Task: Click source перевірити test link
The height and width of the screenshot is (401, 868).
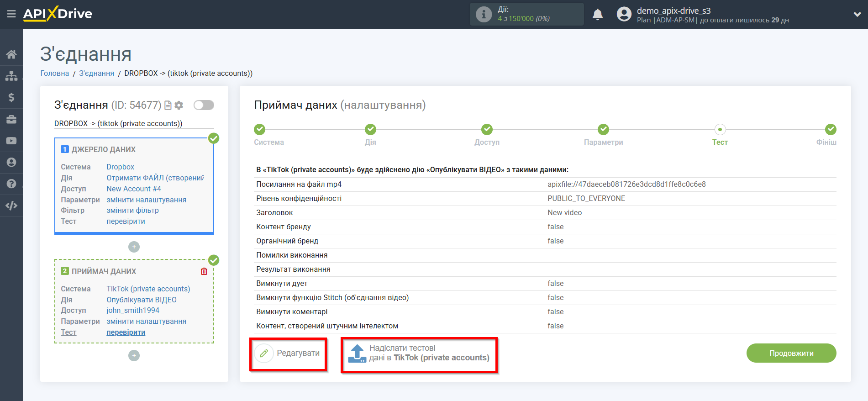Action: pos(126,221)
